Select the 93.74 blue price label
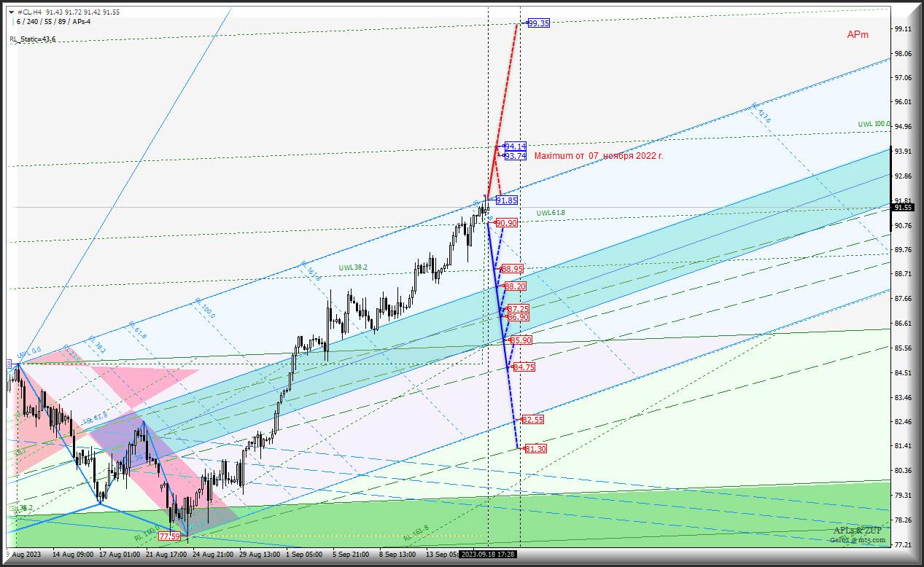The image size is (924, 567). [516, 156]
